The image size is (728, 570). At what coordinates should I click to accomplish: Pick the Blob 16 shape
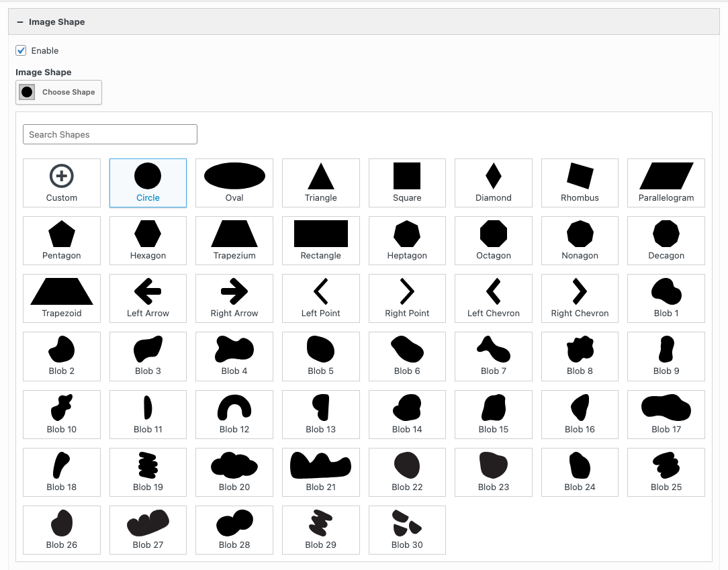pyautogui.click(x=580, y=414)
